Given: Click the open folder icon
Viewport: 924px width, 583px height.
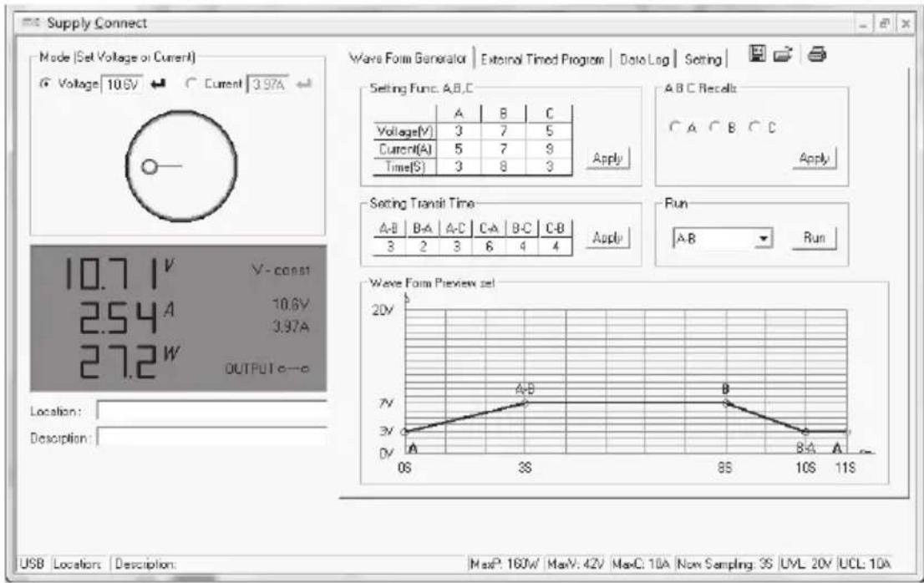Looking at the screenshot, I should pos(783,54).
